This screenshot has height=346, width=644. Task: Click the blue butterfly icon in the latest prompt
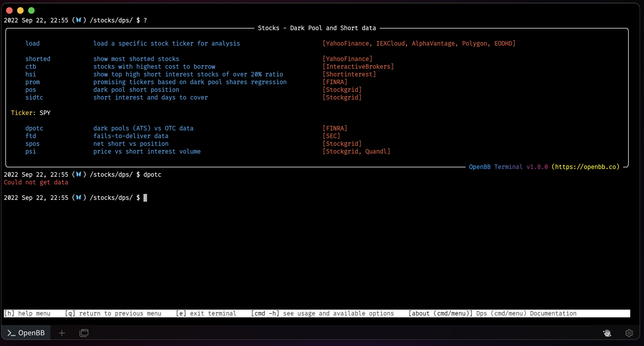(x=79, y=198)
